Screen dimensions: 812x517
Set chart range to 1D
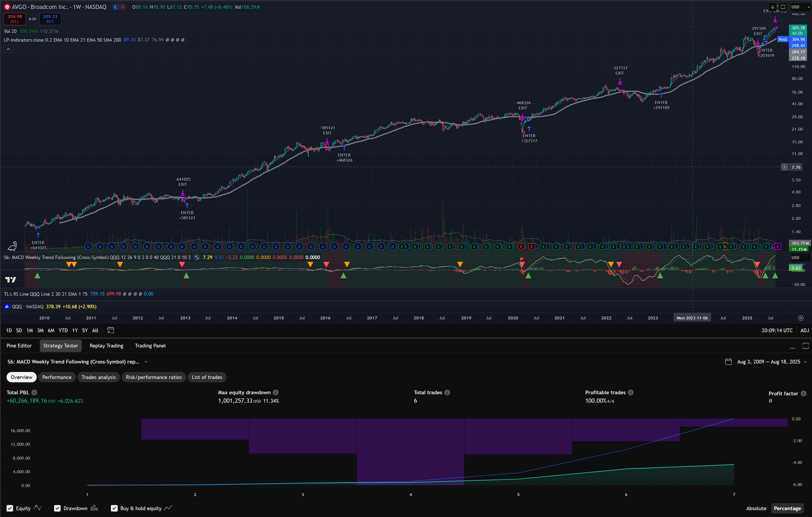[x=9, y=330]
